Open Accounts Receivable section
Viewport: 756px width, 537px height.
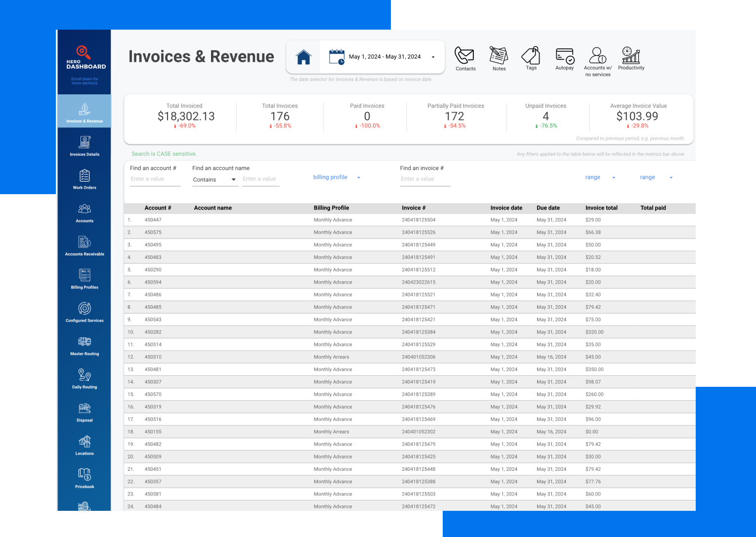tap(84, 246)
